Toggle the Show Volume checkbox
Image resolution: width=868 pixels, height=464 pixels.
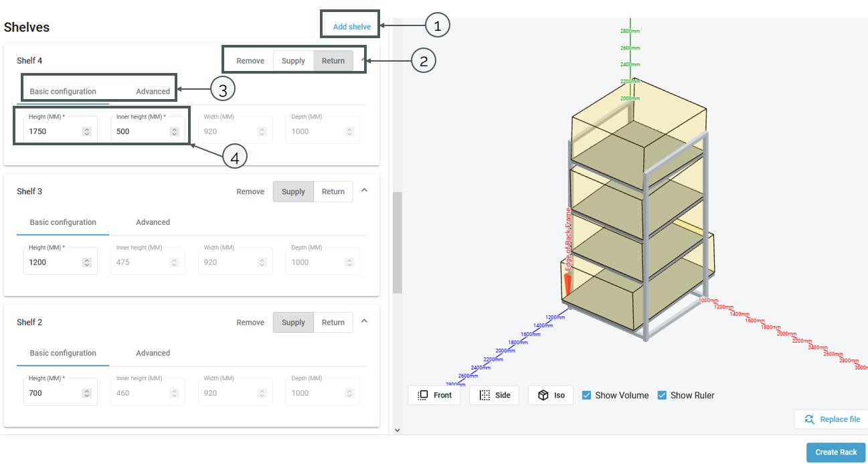586,395
